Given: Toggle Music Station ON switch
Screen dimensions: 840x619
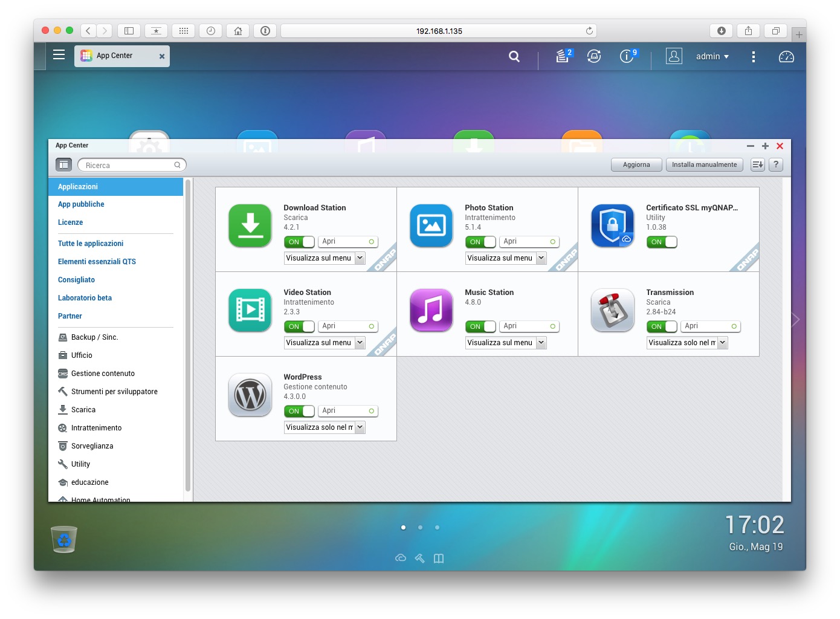Looking at the screenshot, I should (481, 326).
